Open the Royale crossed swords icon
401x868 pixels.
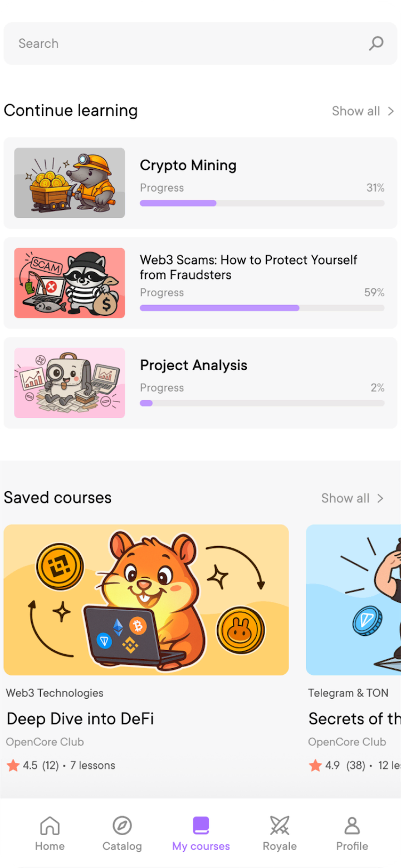[x=280, y=825]
